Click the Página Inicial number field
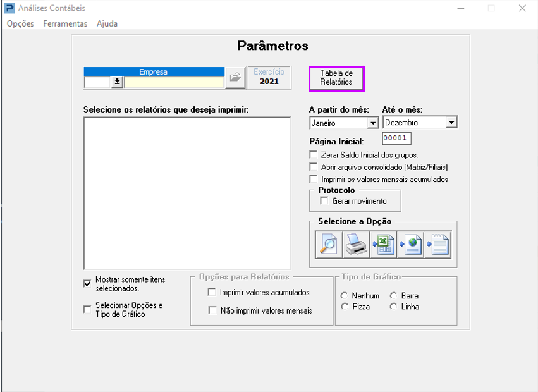 [x=396, y=138]
